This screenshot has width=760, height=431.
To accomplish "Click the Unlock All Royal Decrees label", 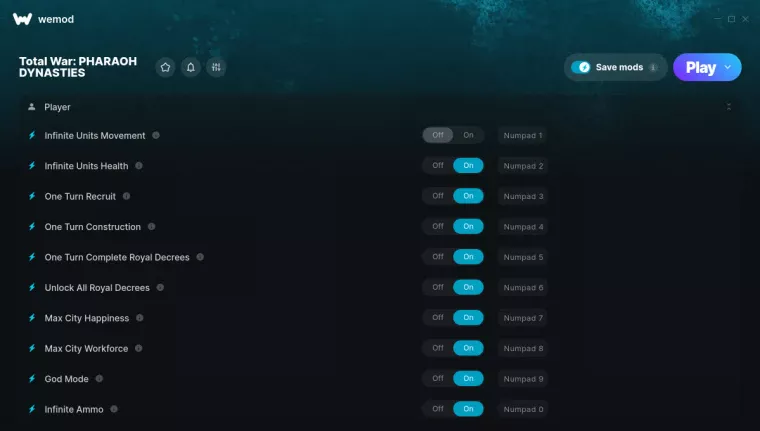I will click(x=97, y=288).
